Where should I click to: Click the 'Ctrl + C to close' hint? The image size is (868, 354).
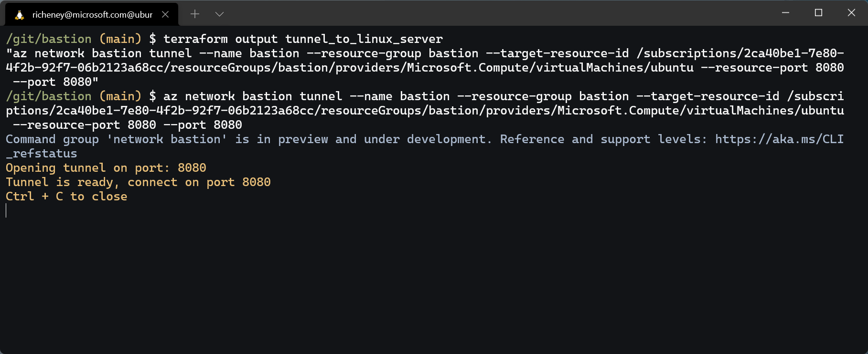click(66, 197)
